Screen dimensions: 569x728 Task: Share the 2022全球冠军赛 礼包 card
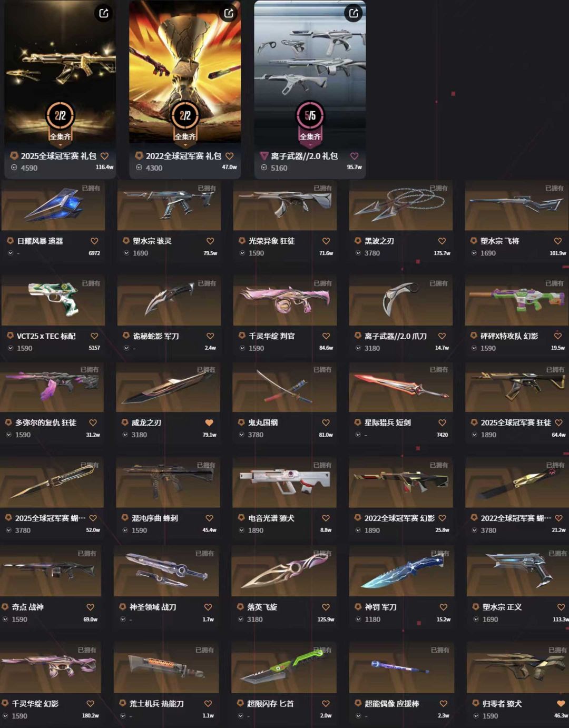(229, 13)
